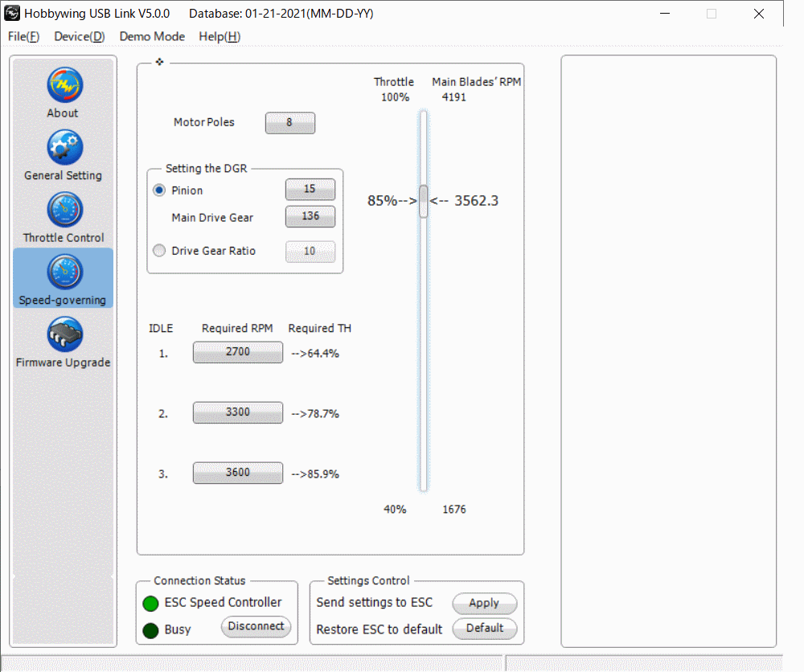Click the green ESC Speed Controller status light
Viewport: 804px width, 672px height.
pyautogui.click(x=151, y=604)
